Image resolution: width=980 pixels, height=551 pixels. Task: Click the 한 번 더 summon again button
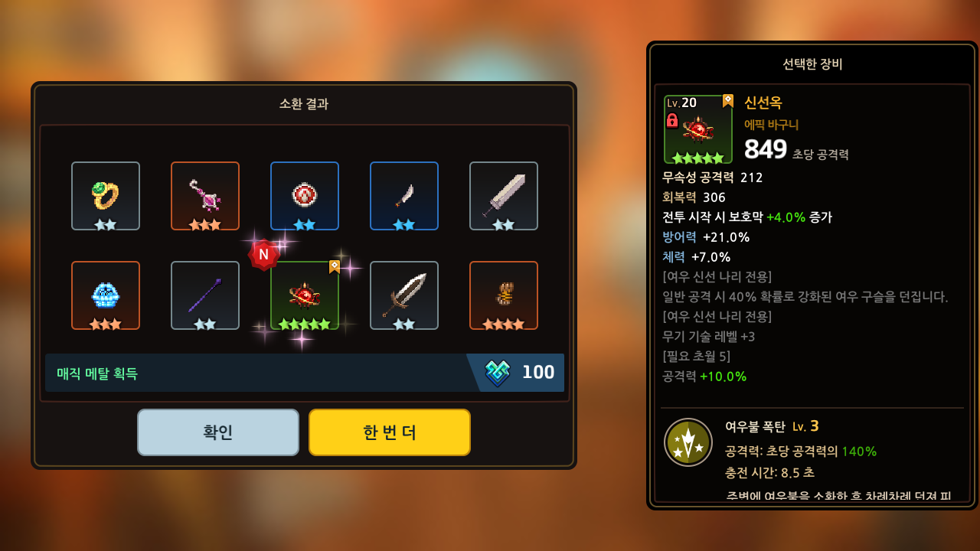point(390,432)
